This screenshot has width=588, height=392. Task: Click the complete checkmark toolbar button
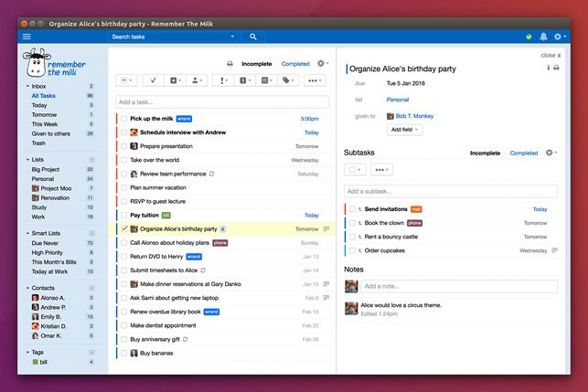154,80
